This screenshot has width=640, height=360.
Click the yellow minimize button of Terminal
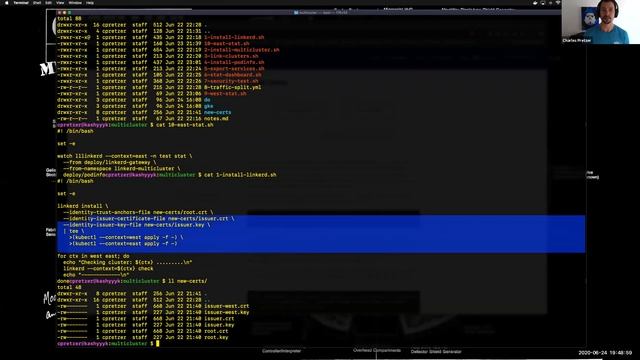coord(64,13)
